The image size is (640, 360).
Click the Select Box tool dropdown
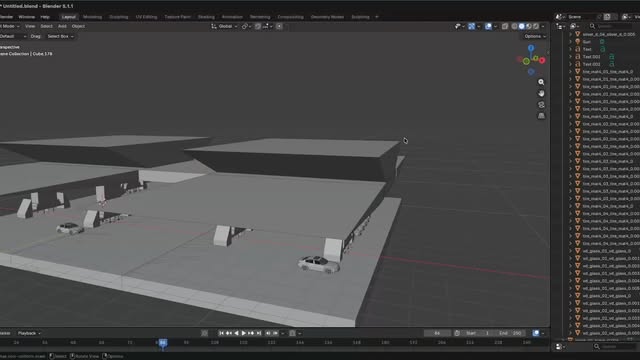[60, 36]
